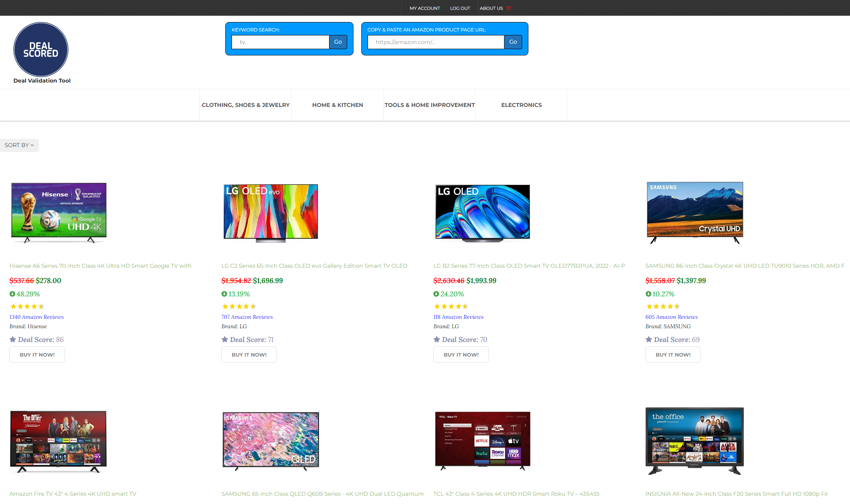Open 1340 Amazon Reviews link
This screenshot has height=504, width=850.
click(37, 317)
